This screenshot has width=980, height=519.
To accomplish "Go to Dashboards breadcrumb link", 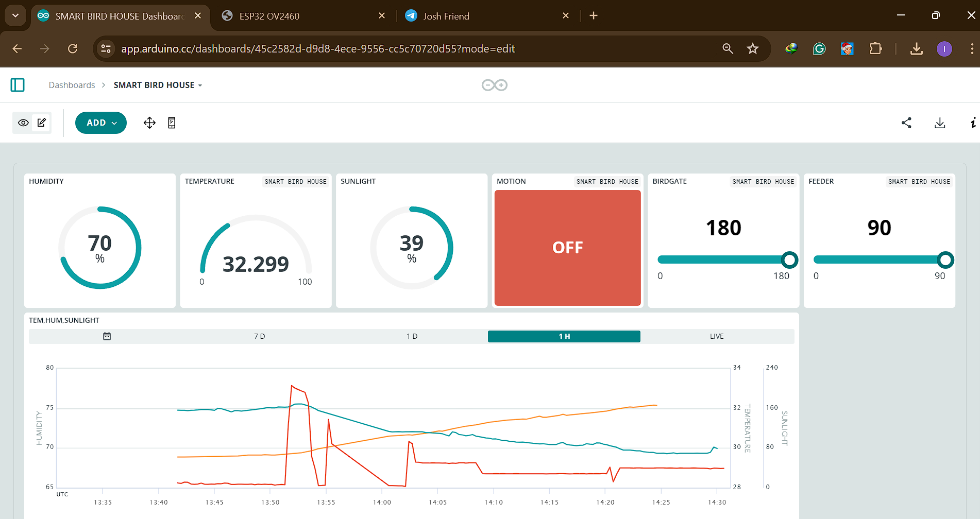I will (x=72, y=85).
